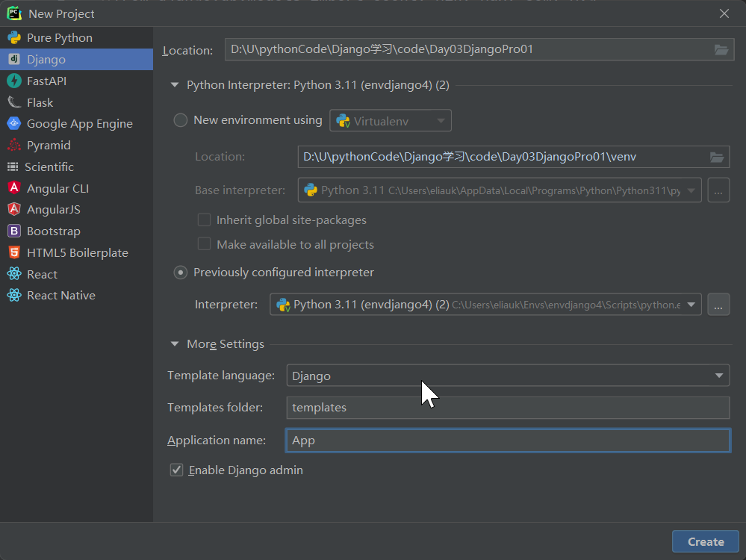Click the Scientific grid icon
746x560 pixels.
[x=13, y=167]
